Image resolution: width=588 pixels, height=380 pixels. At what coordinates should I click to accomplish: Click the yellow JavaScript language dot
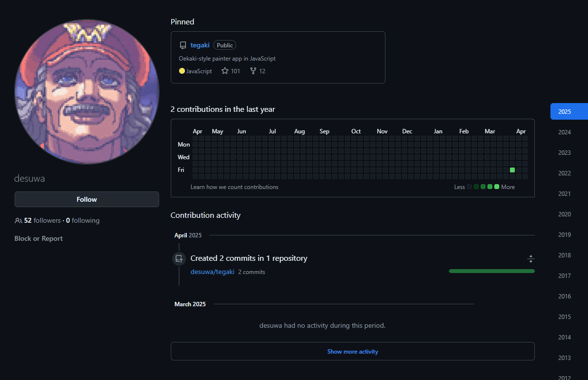point(182,71)
